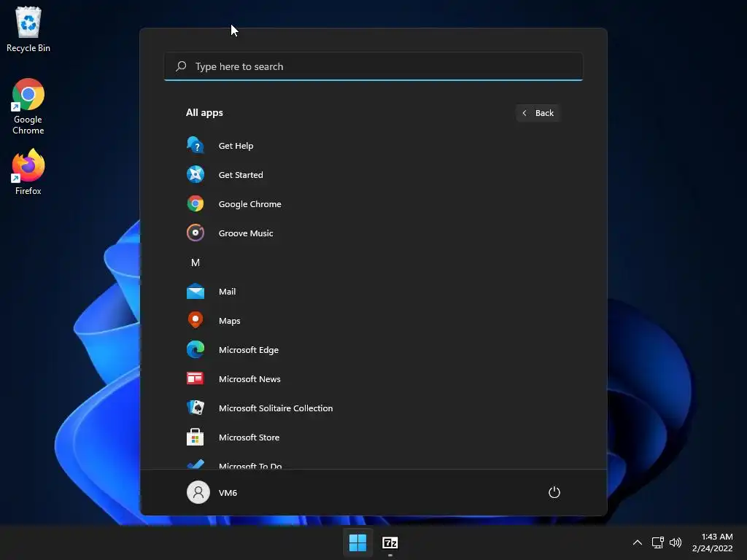747x560 pixels.
Task: Click the 'Maps' text label
Action: (x=229, y=321)
